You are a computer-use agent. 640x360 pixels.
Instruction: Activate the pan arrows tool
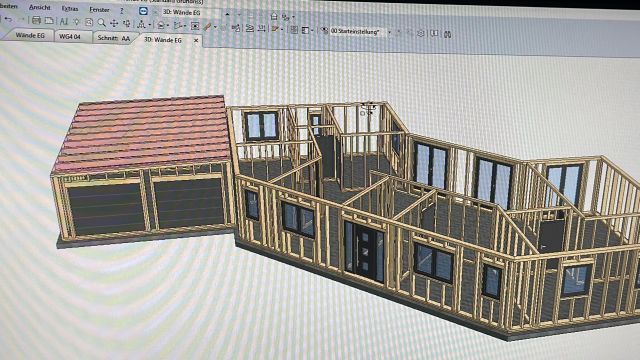114,23
